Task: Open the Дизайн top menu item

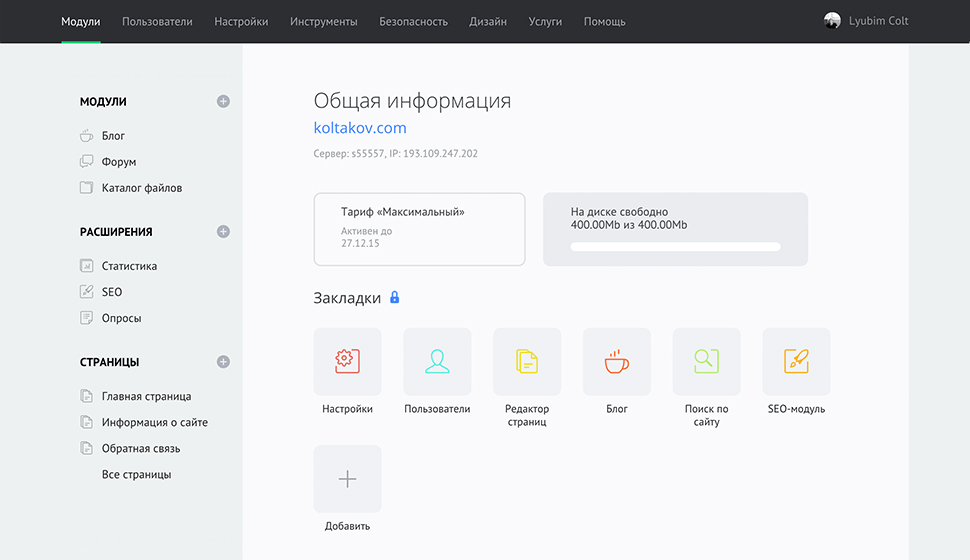Action: click(x=488, y=21)
